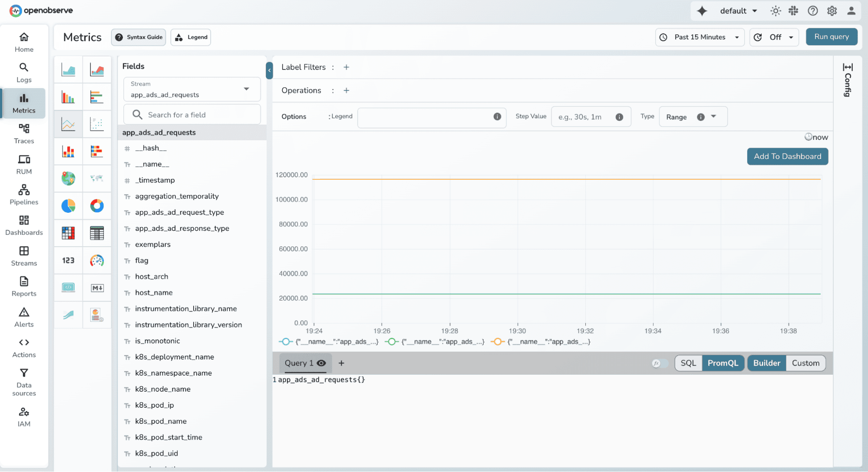Click Add To Dashboard

[x=787, y=156]
